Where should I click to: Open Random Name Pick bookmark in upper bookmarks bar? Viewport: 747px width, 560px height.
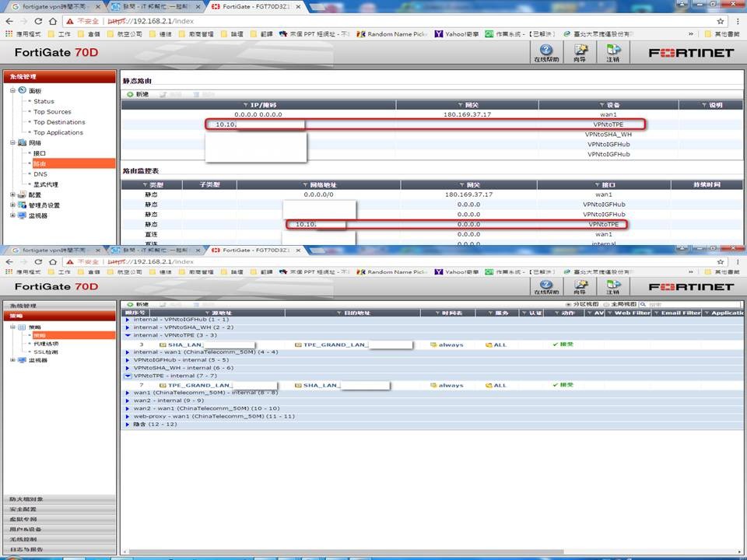[392, 33]
